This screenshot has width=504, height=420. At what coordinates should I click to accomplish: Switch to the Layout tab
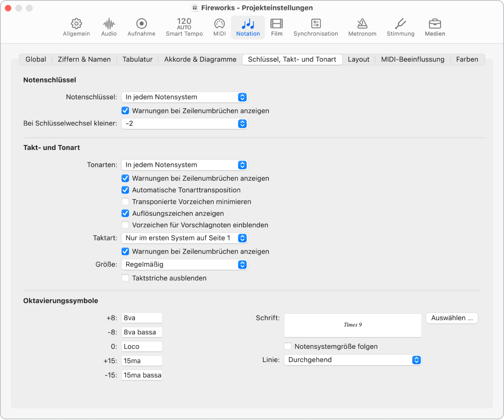pos(359,59)
